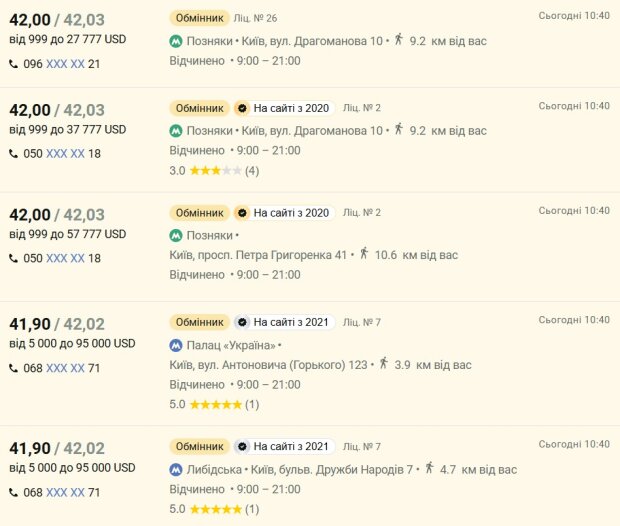Screen dimensions: 620x526
Task: Click the walking icon beside 4.7 км distance
Action: (x=429, y=468)
